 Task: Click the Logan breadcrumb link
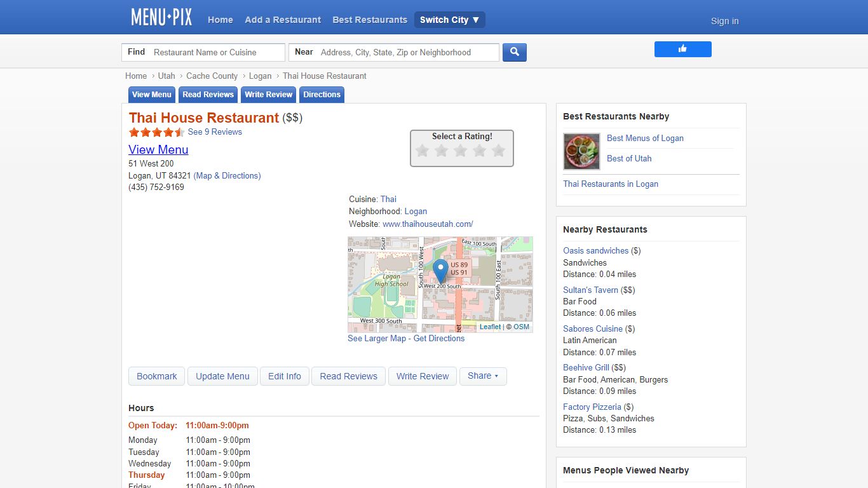[x=260, y=76]
